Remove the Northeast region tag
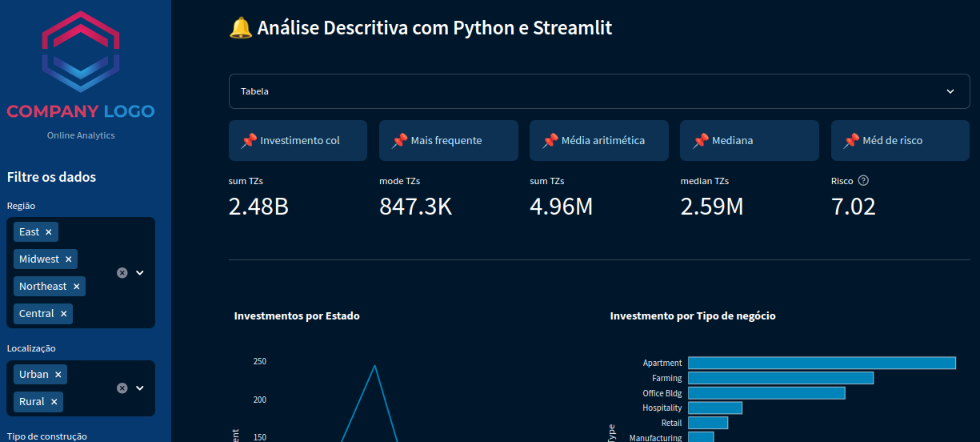The width and height of the screenshot is (980, 442). click(77, 287)
